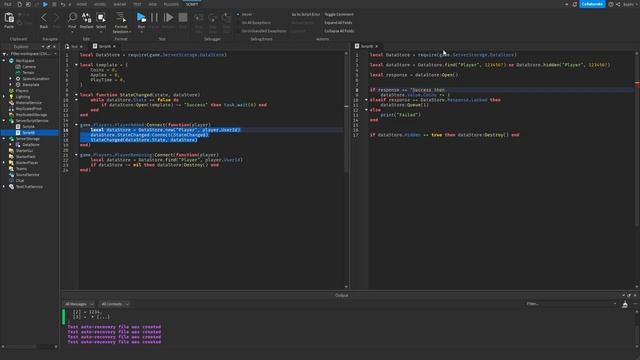This screenshot has width=640, height=360.
Task: Click the large Run button in ribbon
Action: pos(141,18)
